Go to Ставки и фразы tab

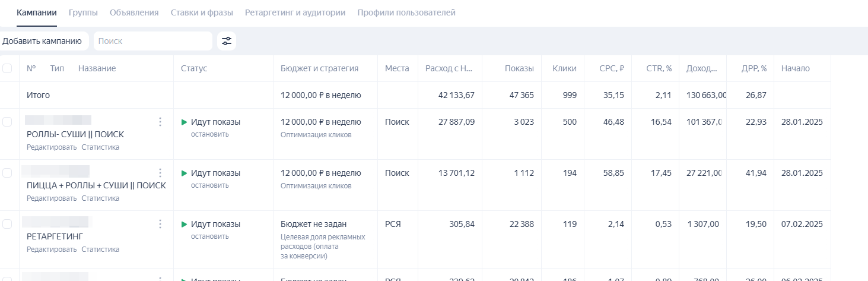point(202,12)
